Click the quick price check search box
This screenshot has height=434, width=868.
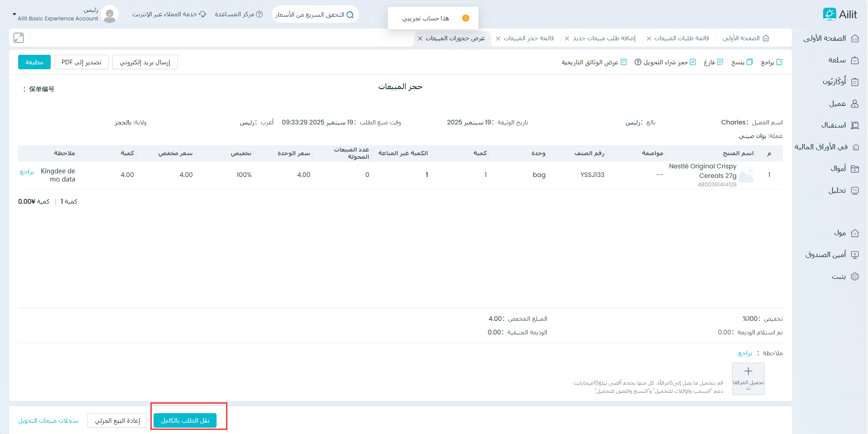pyautogui.click(x=315, y=14)
